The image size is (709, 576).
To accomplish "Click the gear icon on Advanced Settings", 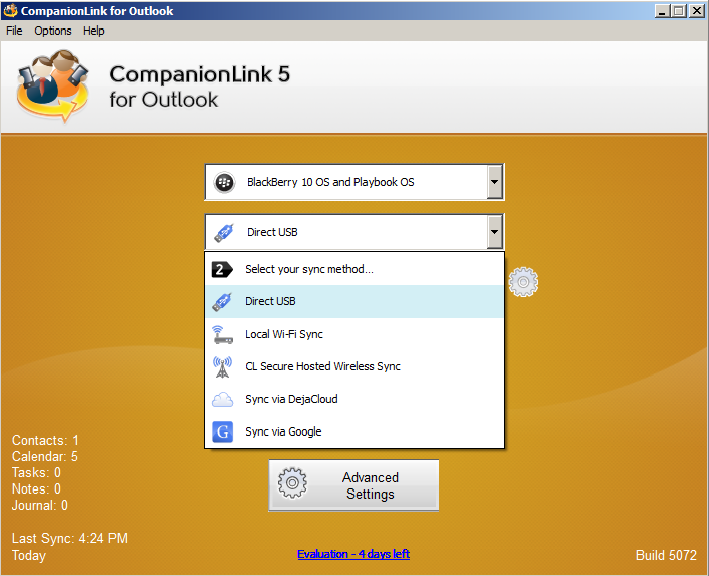I will pos(292,483).
